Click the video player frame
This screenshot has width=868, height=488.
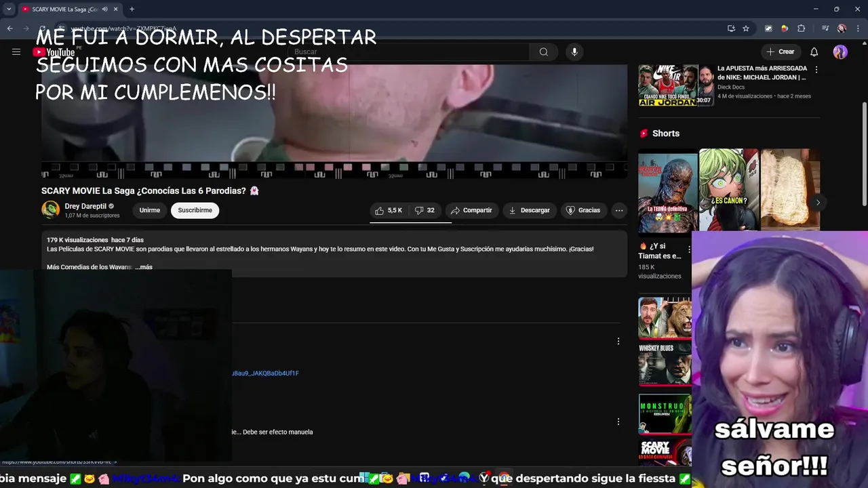click(334, 121)
